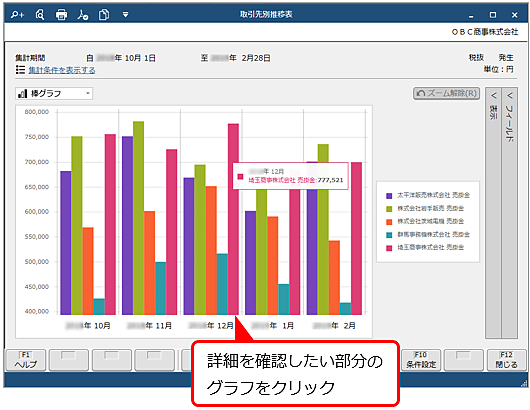This screenshot has height=410, width=530.
Task: Click the copy document icon
Action: pyautogui.click(x=104, y=15)
